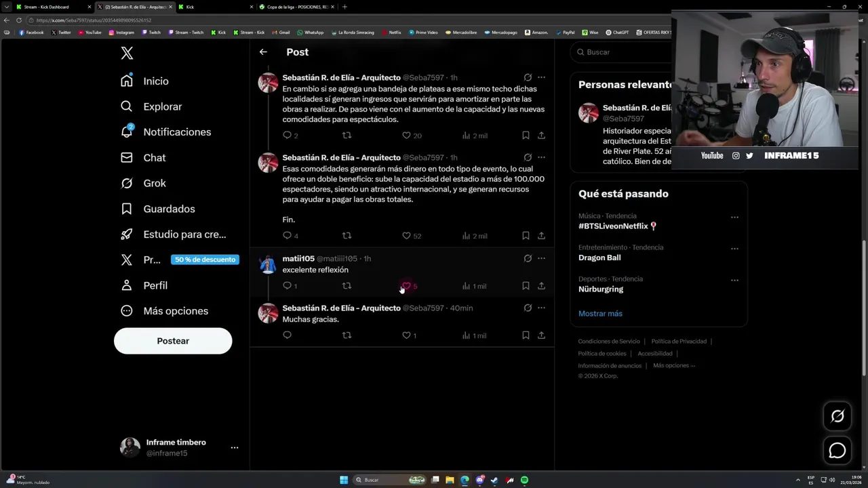Repost matii105's 'excelente reflexión' post
The height and width of the screenshot is (488, 868).
click(347, 286)
